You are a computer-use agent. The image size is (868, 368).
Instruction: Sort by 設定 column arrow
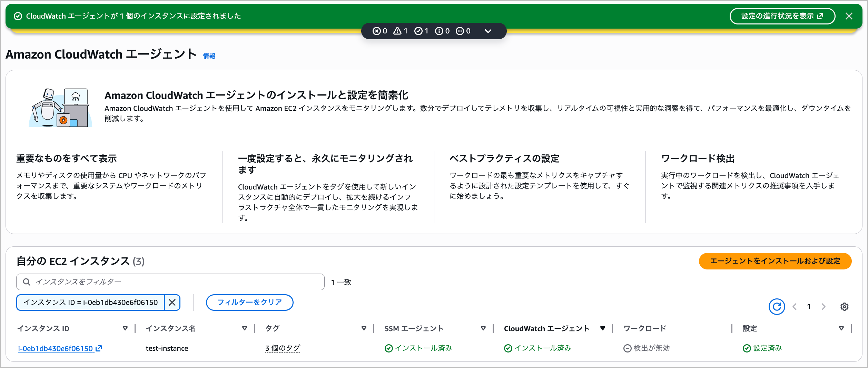tap(841, 328)
